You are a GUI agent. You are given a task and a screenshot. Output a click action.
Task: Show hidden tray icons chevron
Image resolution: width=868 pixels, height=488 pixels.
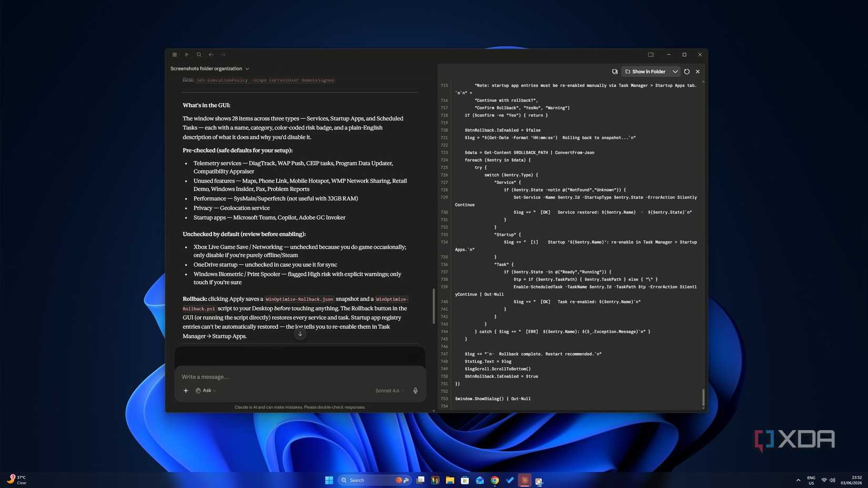(x=798, y=480)
